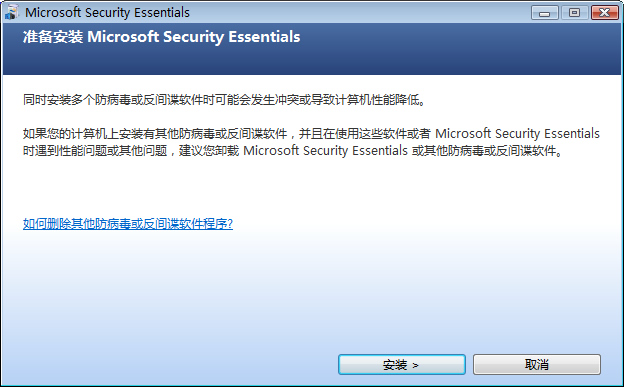This screenshot has height=387, width=624.
Task: Click "Microsoft Security Essentials" at end of second paragraph's first line
Action: point(517,133)
